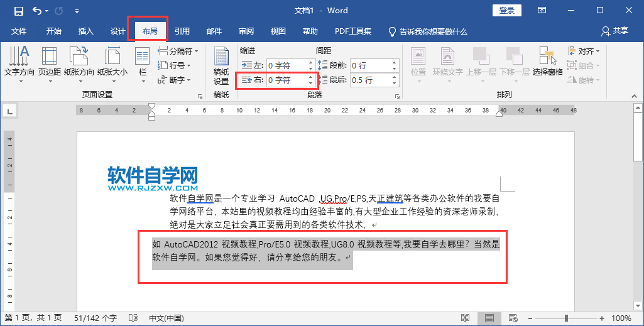644x326 pixels.
Task: Undo the last action
Action: point(37,11)
